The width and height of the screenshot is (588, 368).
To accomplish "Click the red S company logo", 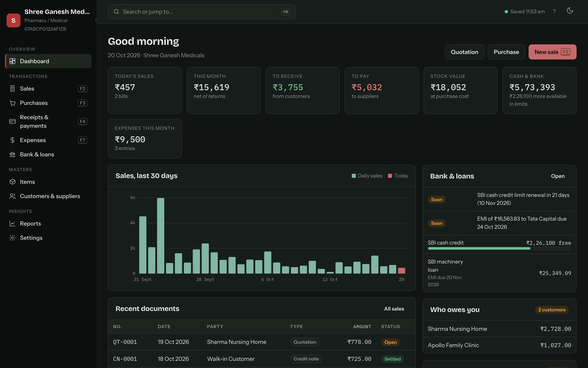I will click(14, 20).
